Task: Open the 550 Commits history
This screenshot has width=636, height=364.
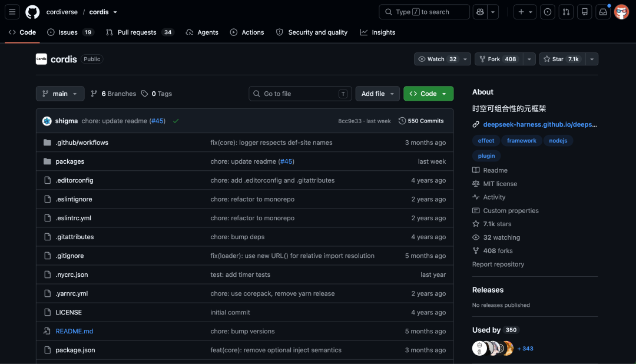Action: pos(421,121)
